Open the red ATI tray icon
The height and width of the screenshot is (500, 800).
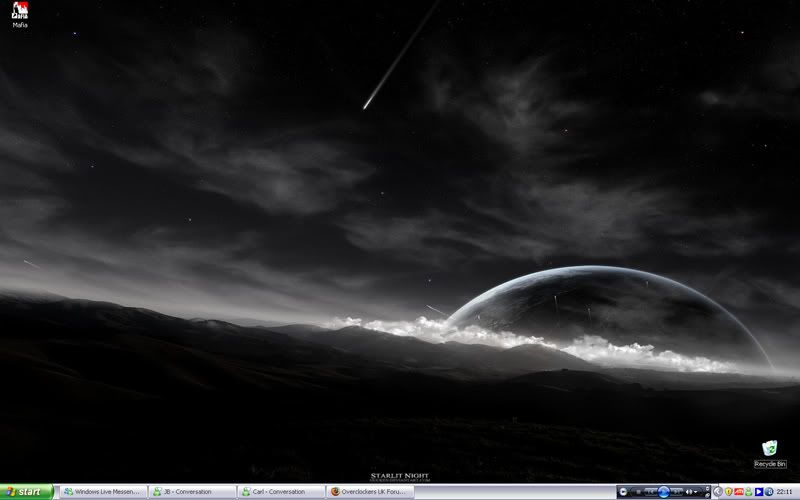(739, 492)
